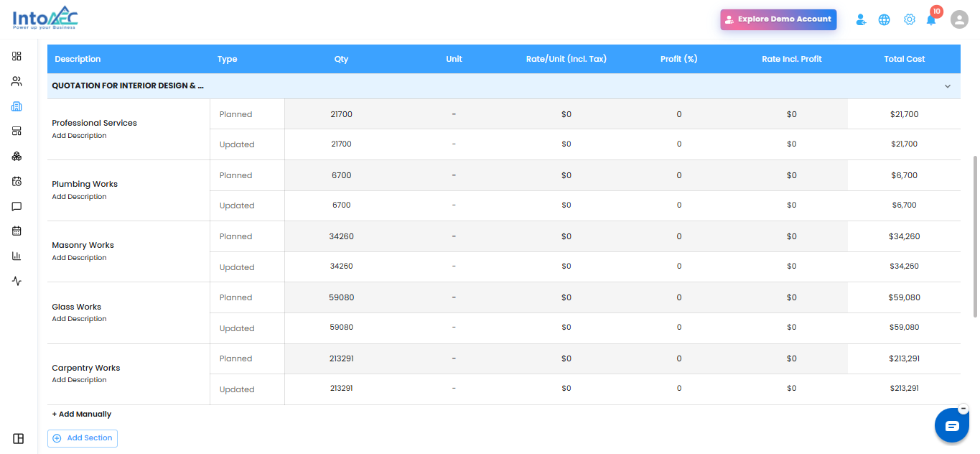Click the Unit column header

coord(454,59)
